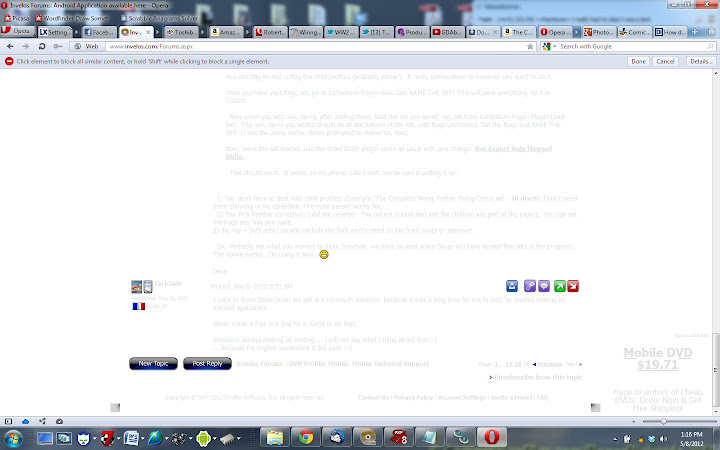Screen dimensions: 720x450
Task: Open the Picasa bookmark
Action: pyautogui.click(x=17, y=18)
